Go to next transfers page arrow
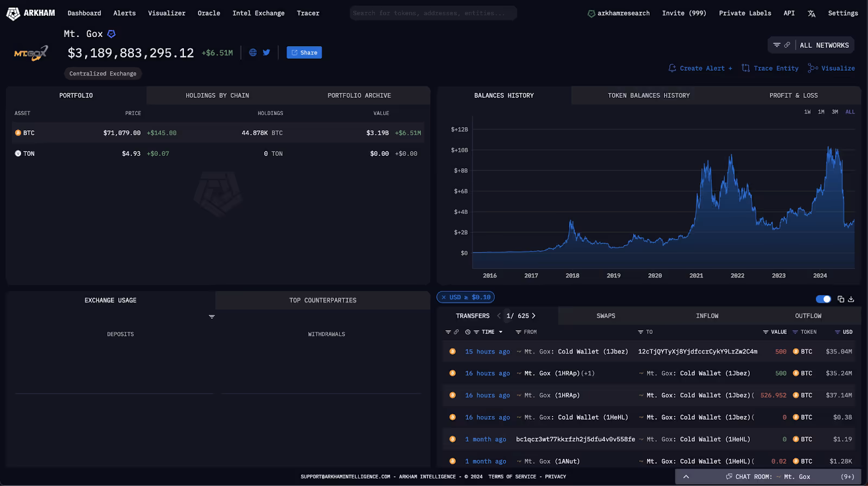 (x=534, y=315)
